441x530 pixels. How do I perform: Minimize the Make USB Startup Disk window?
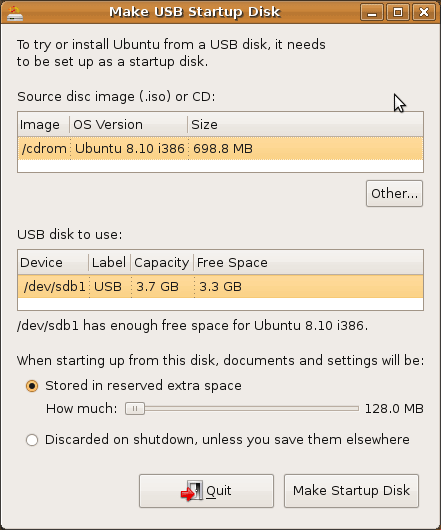(x=372, y=13)
